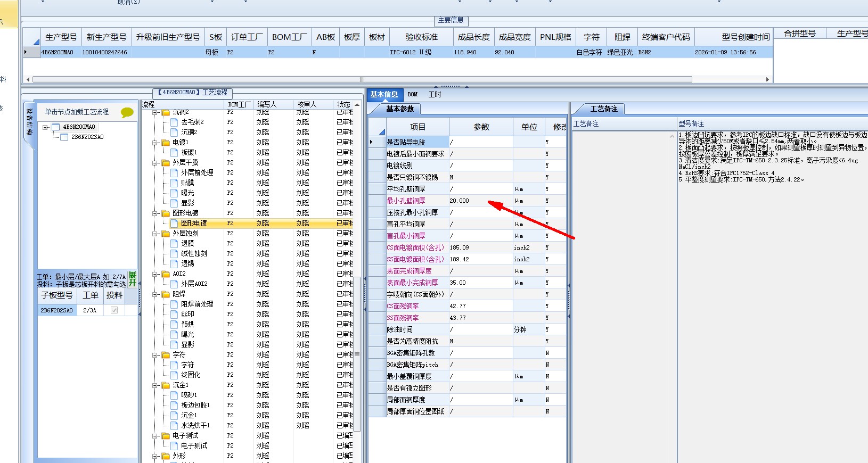Click the yellow speech bubble icon
Screen dimensions: 868x463
[127, 112]
